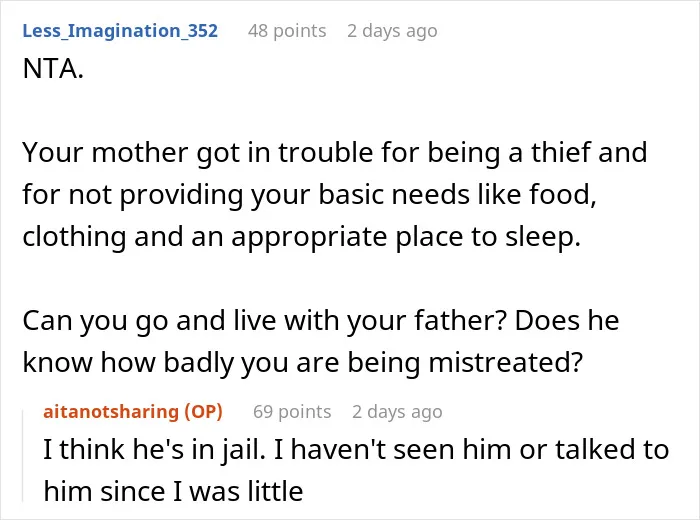The image size is (700, 520).
Task: Click the word 'mistreated?' in the comment
Action: [506, 362]
